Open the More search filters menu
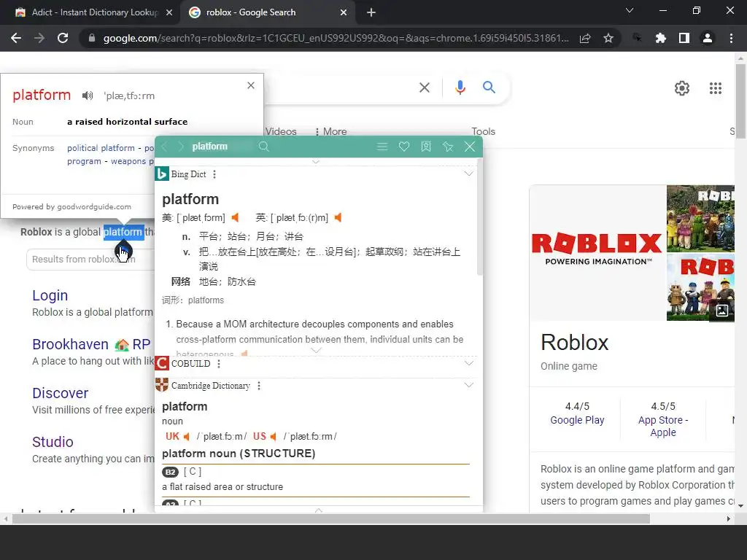 [330, 131]
